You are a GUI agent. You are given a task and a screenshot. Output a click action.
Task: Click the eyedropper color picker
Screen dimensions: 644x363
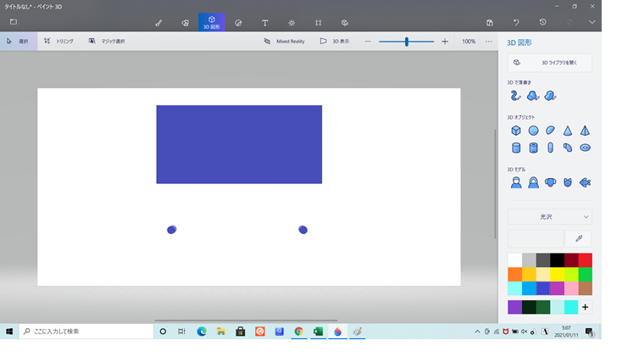(579, 238)
